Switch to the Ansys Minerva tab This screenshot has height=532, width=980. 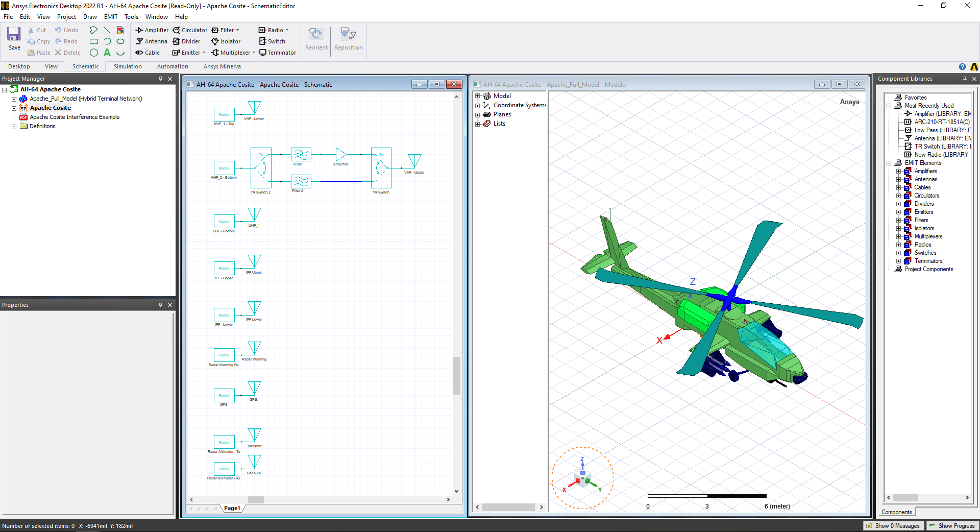coord(222,66)
